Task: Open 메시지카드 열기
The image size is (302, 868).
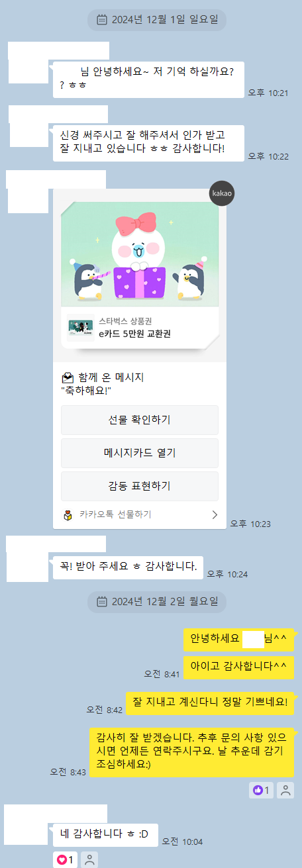Action: click(x=140, y=453)
